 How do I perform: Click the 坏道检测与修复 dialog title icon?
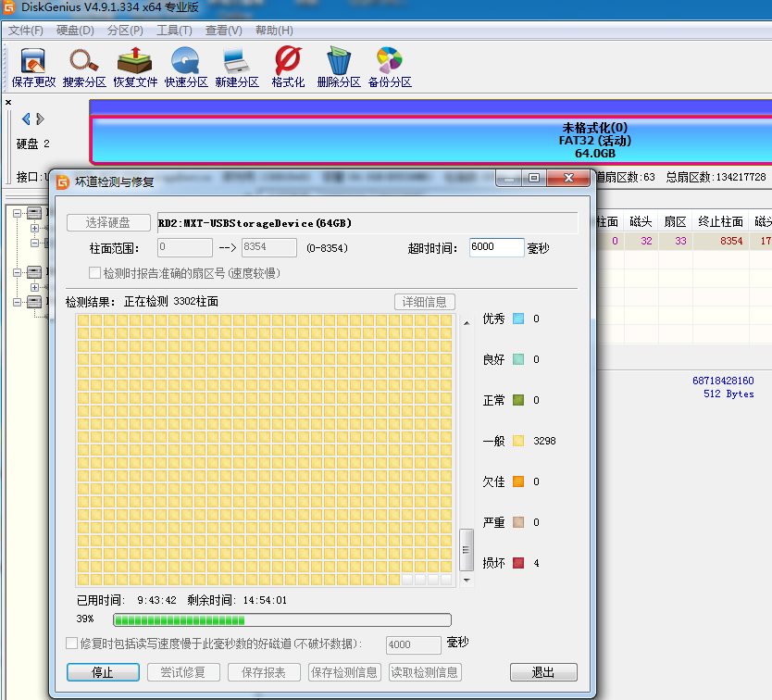click(63, 181)
